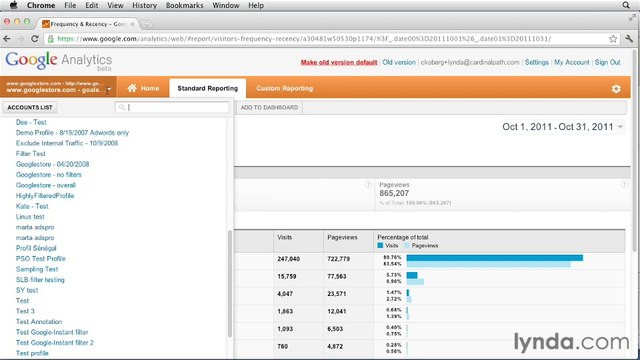This screenshot has height=360, width=640.
Task: Click Make old version default link
Action: point(339,62)
